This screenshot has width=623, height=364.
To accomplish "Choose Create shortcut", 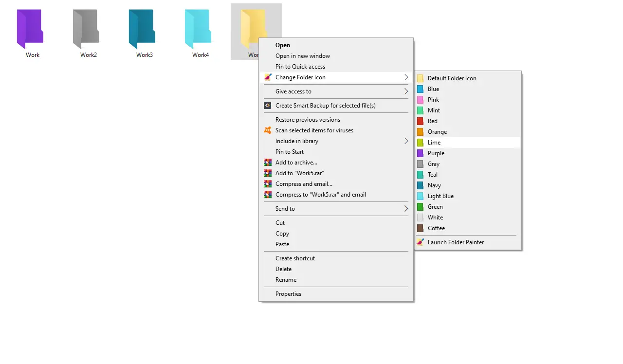I will [336, 258].
